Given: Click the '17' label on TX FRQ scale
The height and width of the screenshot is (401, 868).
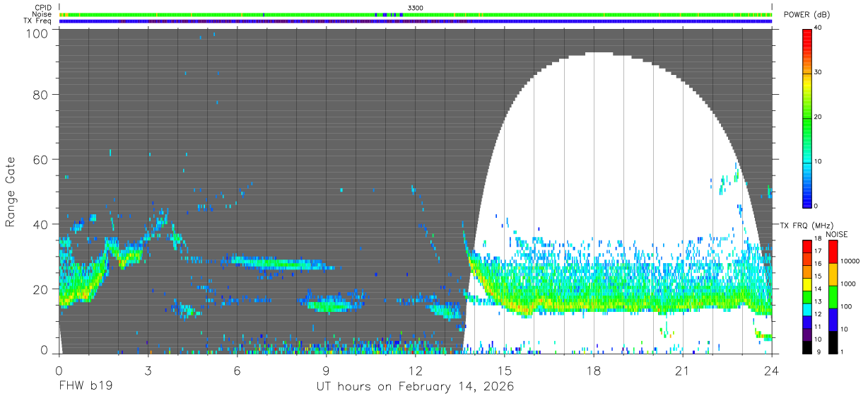Looking at the screenshot, I should click(818, 251).
